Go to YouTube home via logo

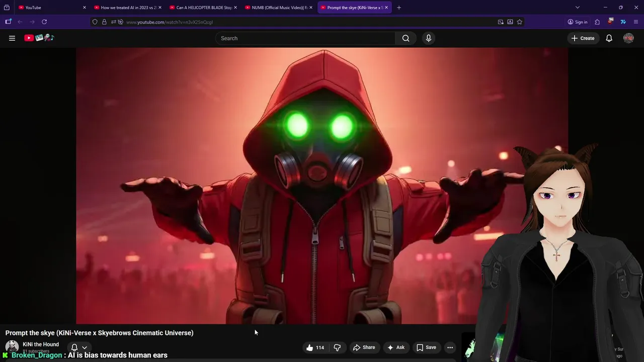click(x=39, y=38)
